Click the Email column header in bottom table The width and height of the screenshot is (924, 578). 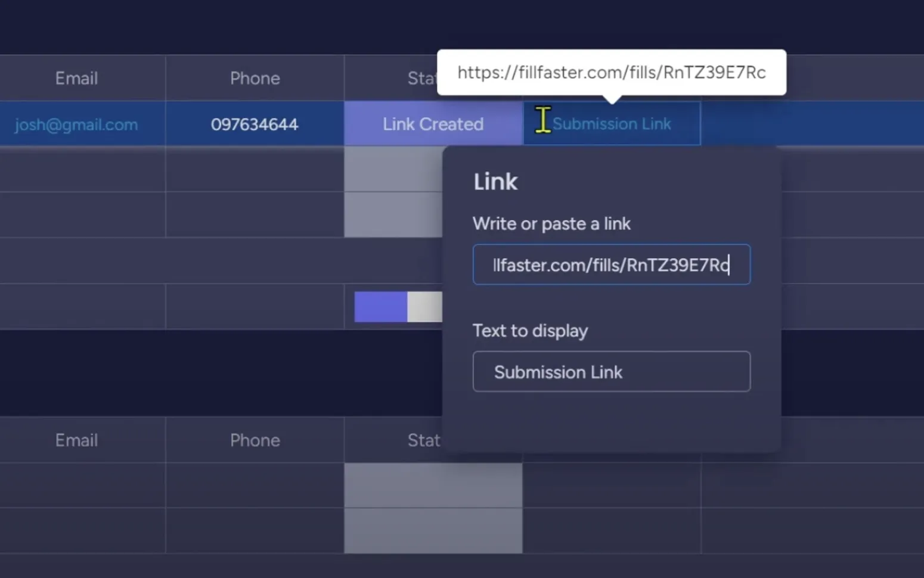(x=76, y=440)
